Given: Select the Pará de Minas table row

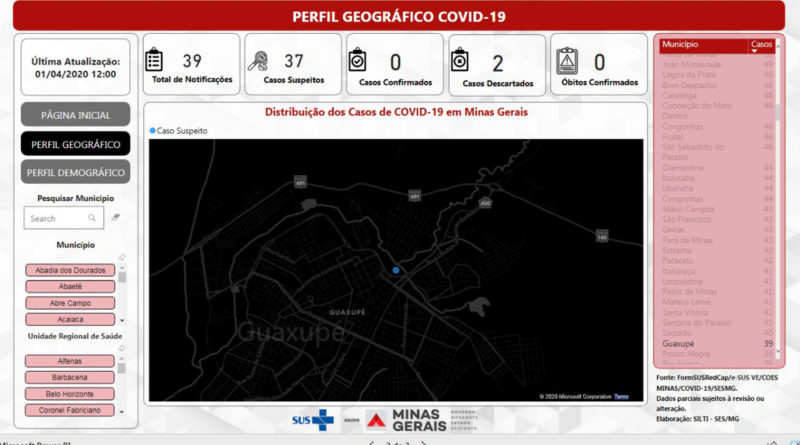Looking at the screenshot, I should coord(717,240).
